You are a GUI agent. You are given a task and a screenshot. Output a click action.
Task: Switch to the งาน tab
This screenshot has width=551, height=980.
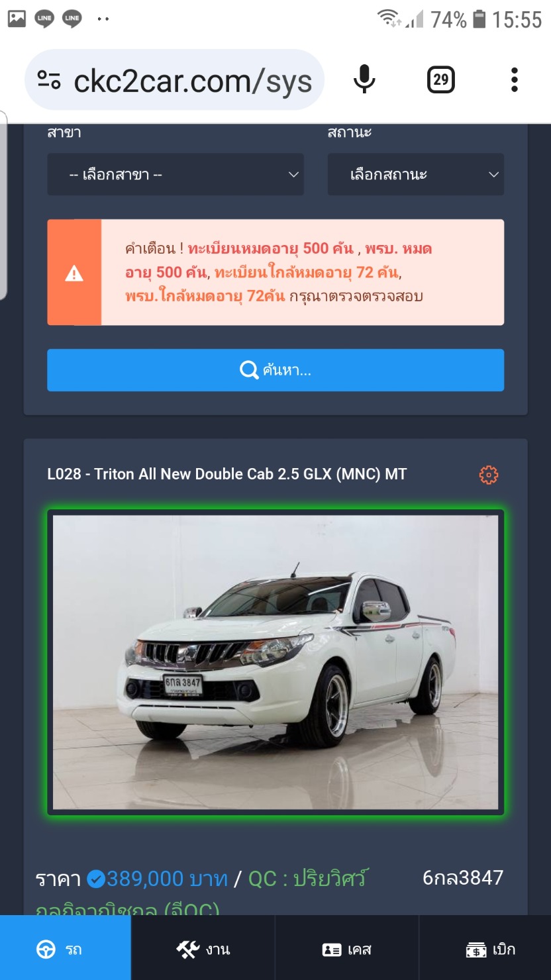203,950
